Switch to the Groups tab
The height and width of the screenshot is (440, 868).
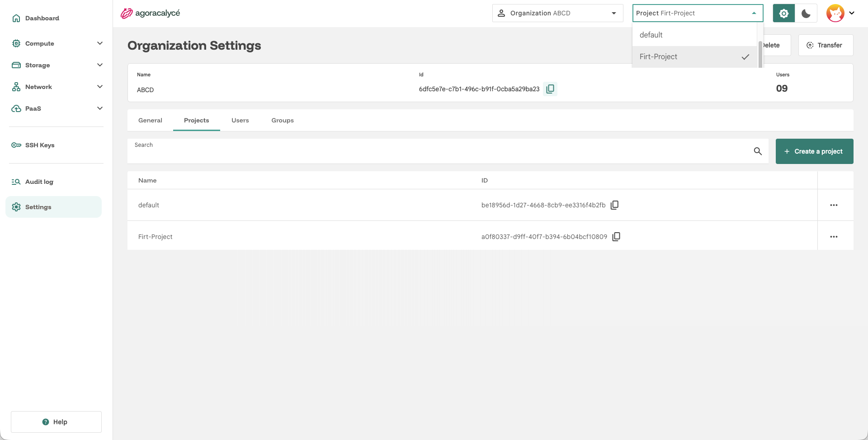[283, 120]
